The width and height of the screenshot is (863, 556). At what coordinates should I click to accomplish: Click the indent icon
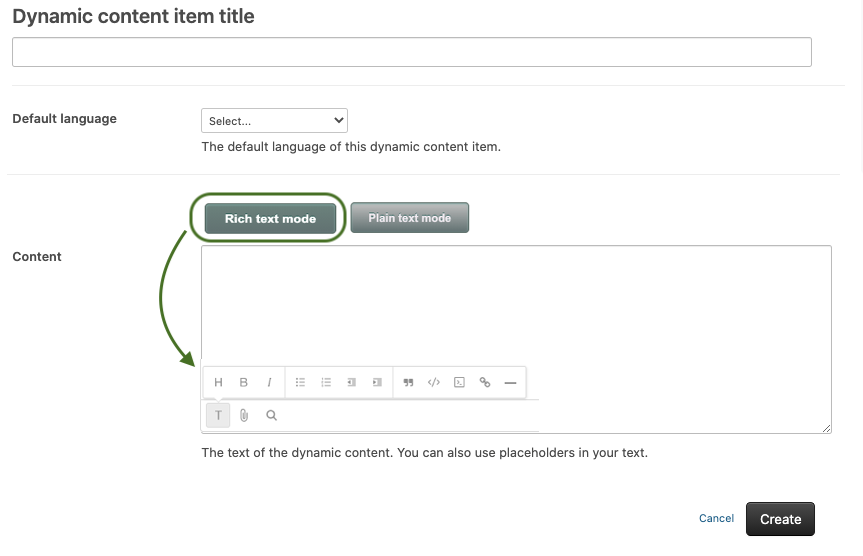click(377, 382)
